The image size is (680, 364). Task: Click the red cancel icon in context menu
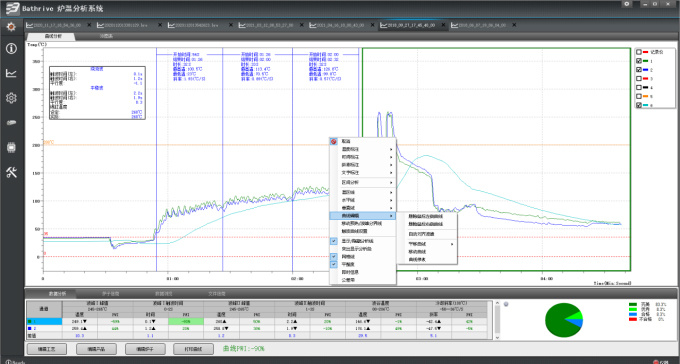coord(333,141)
